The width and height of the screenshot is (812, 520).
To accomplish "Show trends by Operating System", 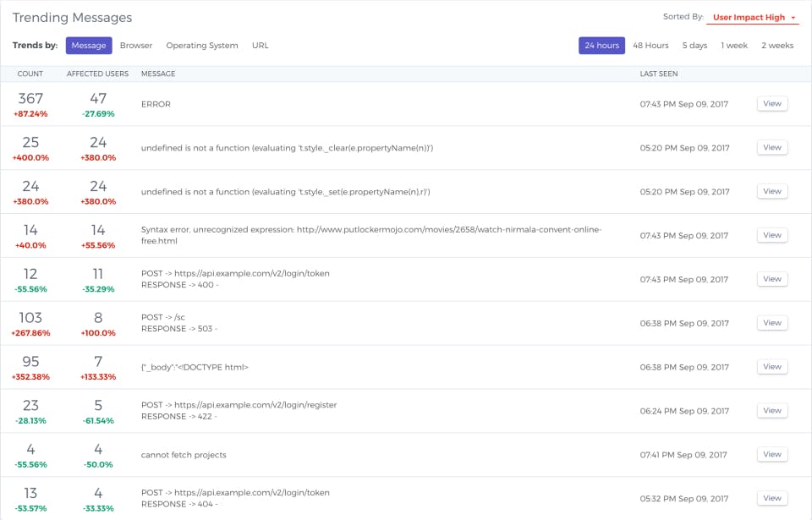I will (x=202, y=46).
